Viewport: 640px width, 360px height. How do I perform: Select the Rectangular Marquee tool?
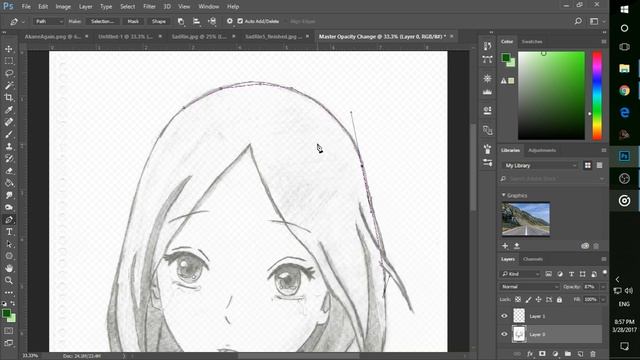coord(9,61)
